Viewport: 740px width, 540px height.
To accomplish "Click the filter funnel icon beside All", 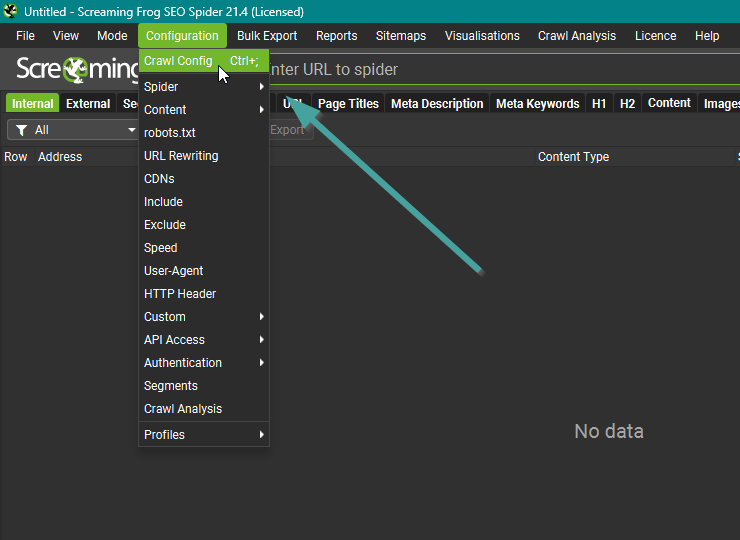I will pos(21,130).
